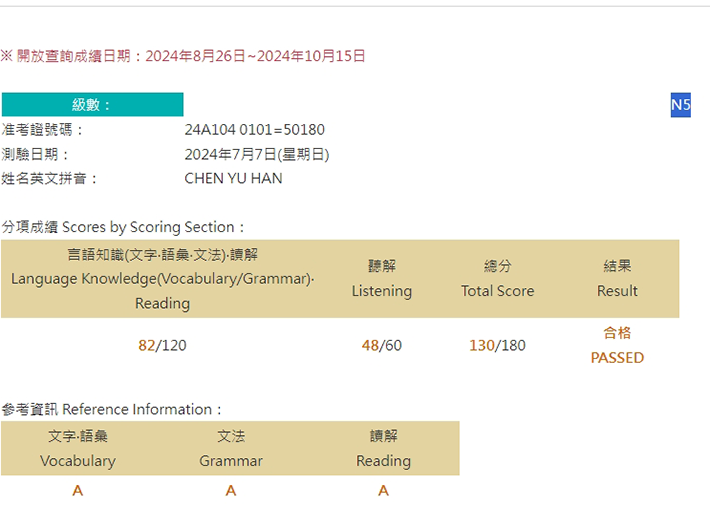Click the score query date notice
710x528 pixels.
coord(183,56)
